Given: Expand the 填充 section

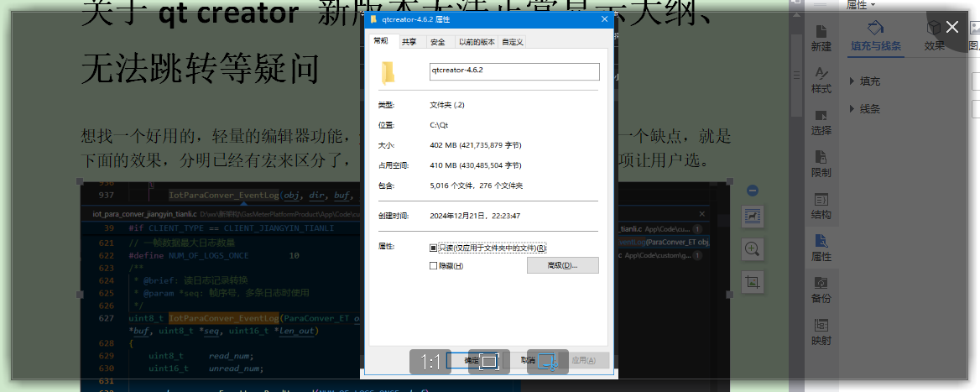Looking at the screenshot, I should [x=865, y=81].
